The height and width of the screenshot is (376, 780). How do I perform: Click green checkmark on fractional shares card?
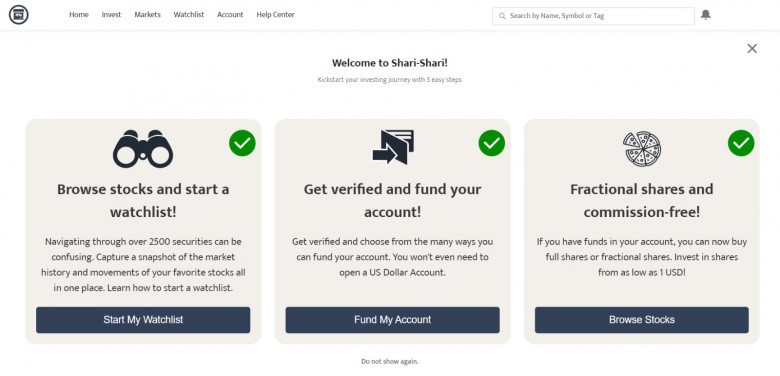741,143
